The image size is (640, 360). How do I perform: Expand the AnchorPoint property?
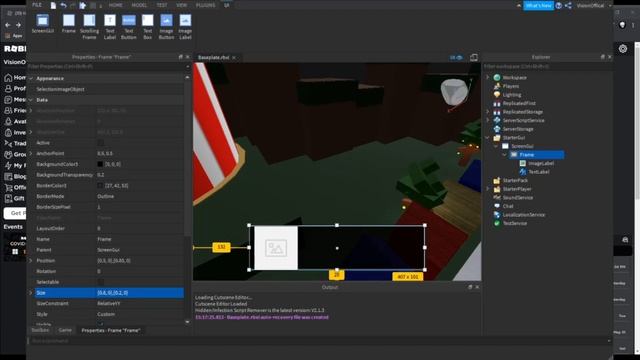pos(31,153)
